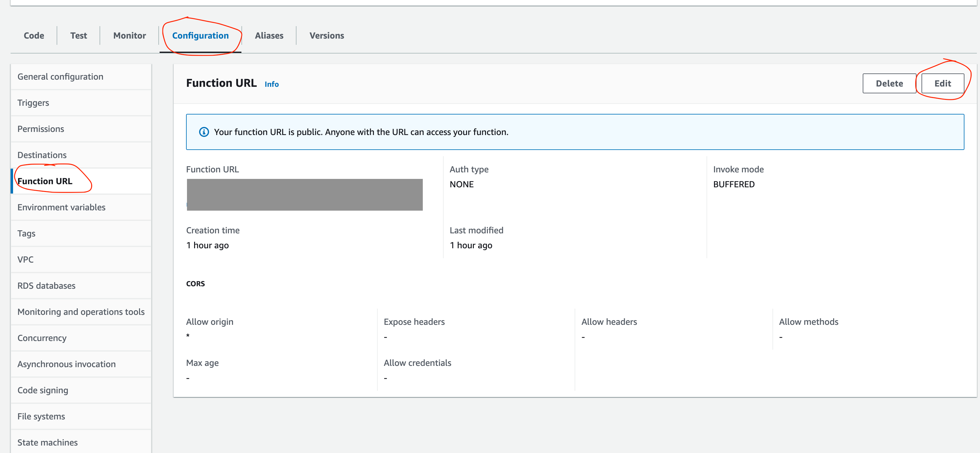Image resolution: width=980 pixels, height=453 pixels.
Task: Select General configuration in the sidebar
Action: tap(60, 77)
